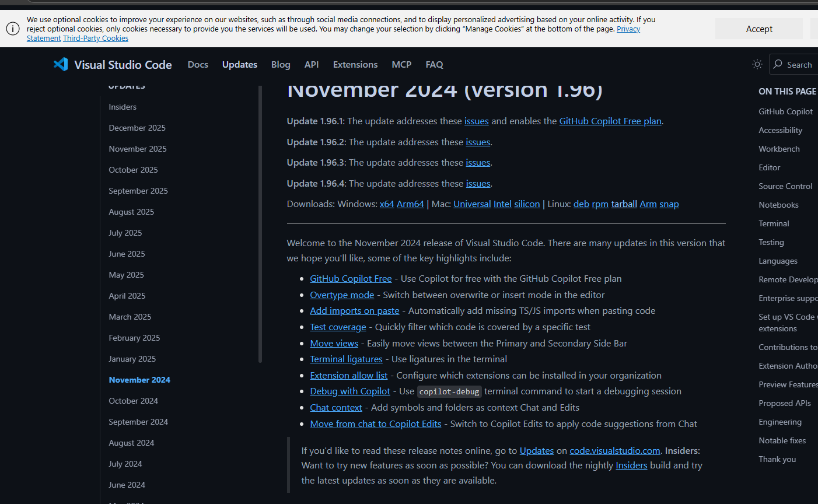Download the Windows x64 build

(x=387, y=204)
